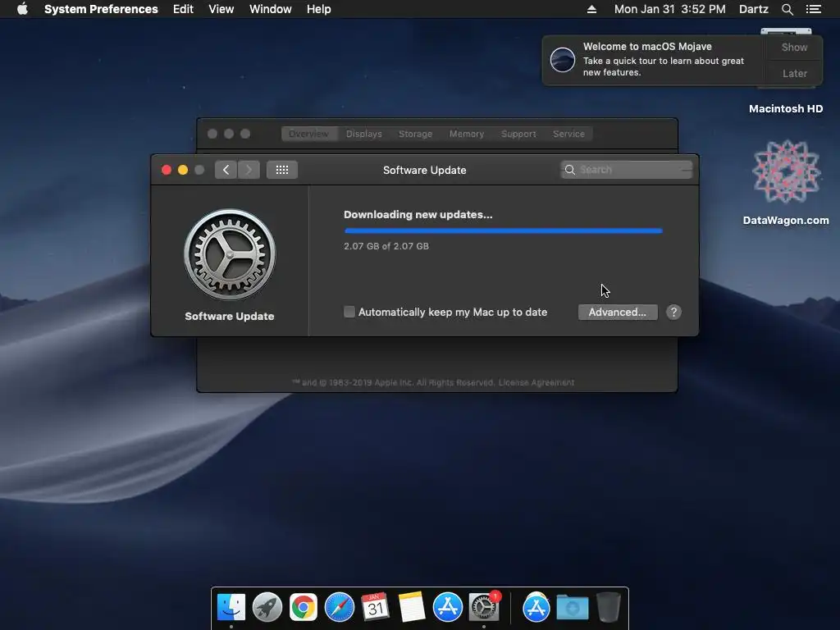Open the Apple menu

22,9
